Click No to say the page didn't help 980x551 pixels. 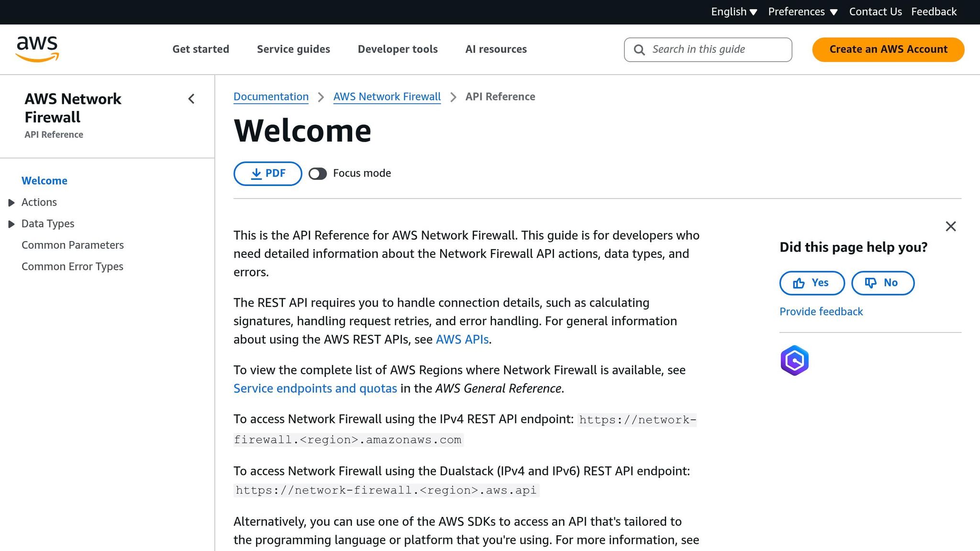882,283
